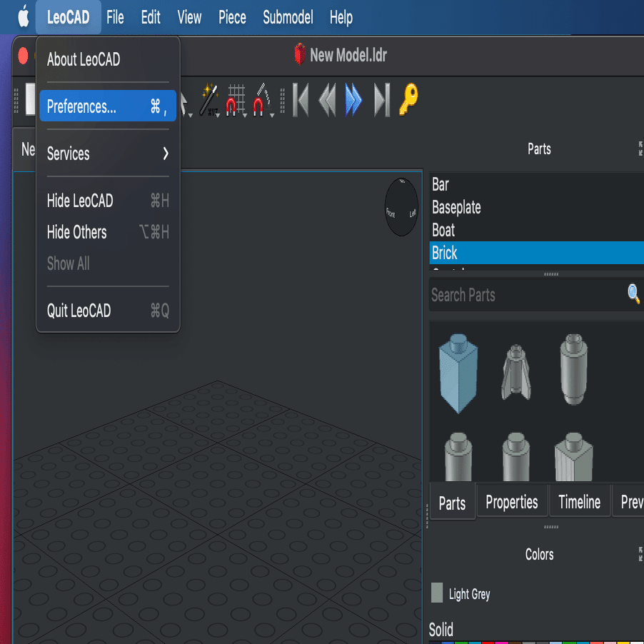Viewport: 644px width, 644px height.
Task: Select the blue tall brick thumbnail
Action: [x=458, y=373]
